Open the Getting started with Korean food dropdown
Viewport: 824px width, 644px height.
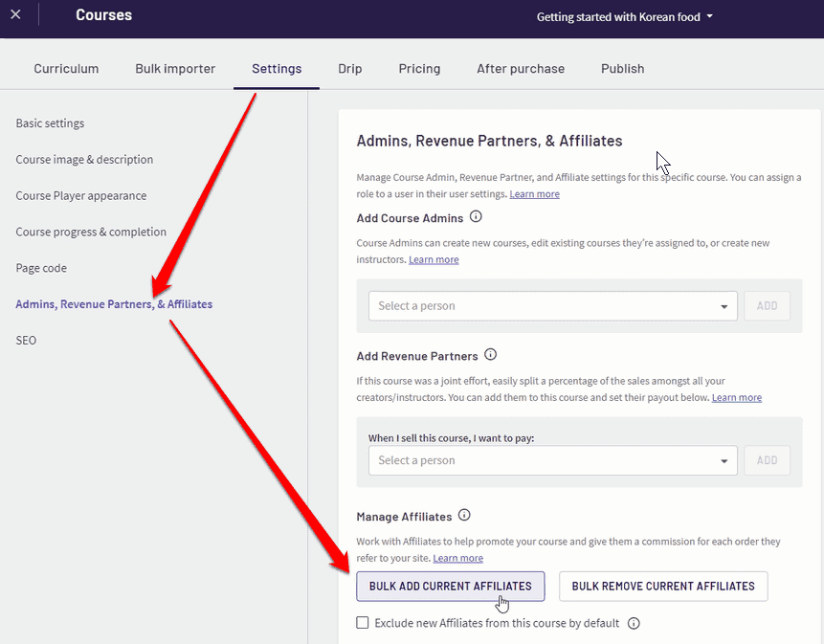[x=624, y=17]
